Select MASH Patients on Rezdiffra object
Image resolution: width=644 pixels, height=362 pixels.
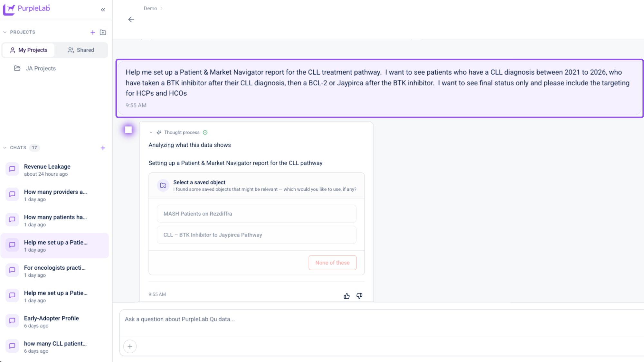click(x=257, y=214)
